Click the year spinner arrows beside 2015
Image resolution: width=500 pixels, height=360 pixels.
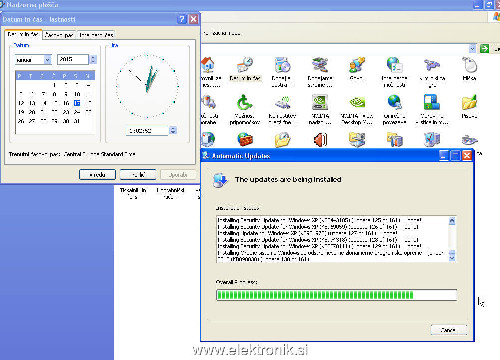pyautogui.click(x=93, y=59)
